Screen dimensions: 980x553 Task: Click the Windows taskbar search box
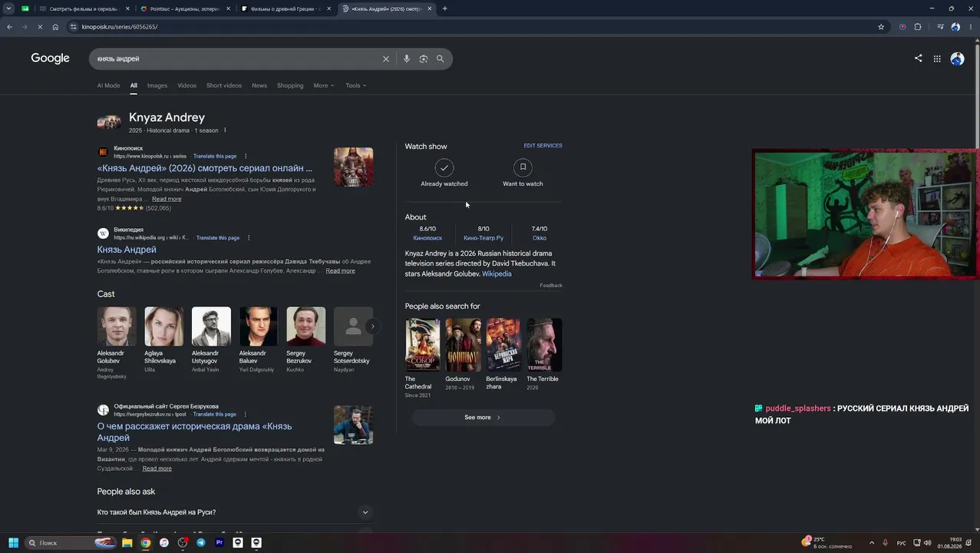tap(71, 543)
